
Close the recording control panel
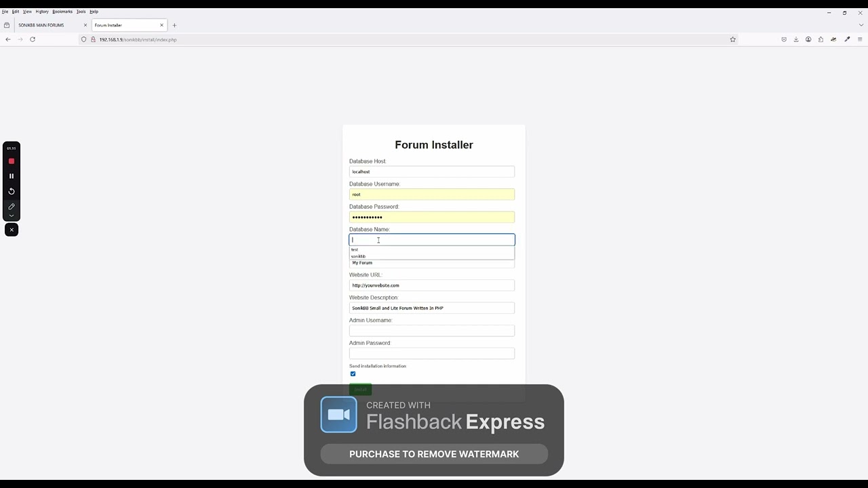point(12,230)
